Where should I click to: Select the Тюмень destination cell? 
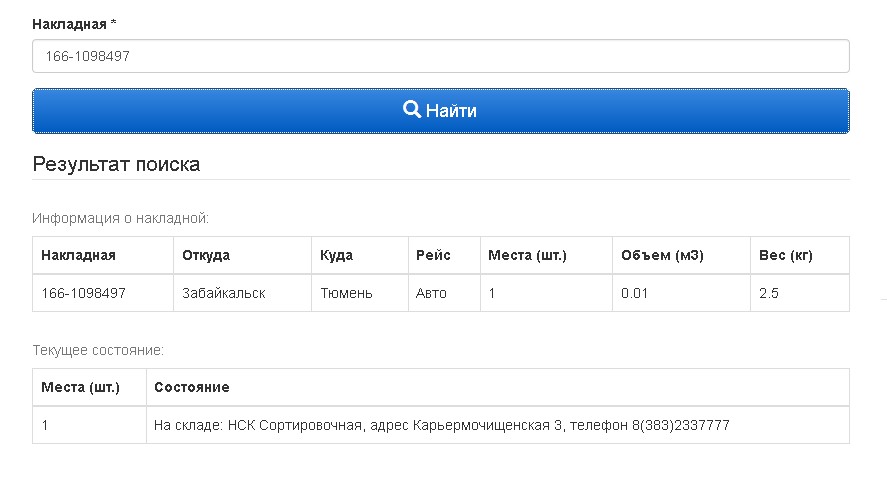click(346, 293)
